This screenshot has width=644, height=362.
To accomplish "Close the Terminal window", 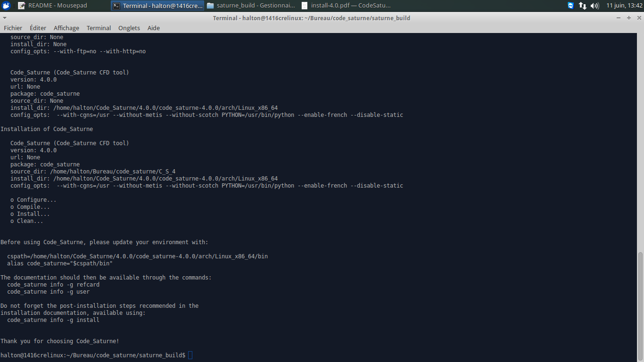I will click(639, 18).
